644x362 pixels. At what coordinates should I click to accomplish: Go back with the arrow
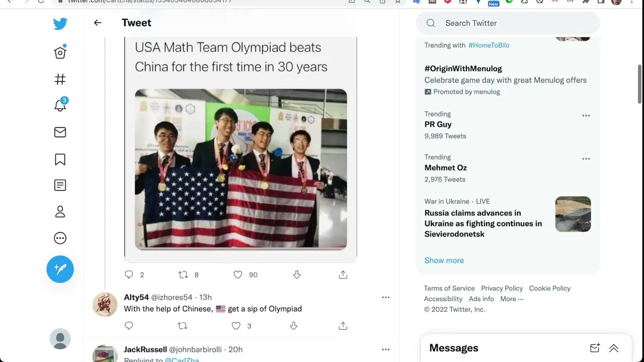click(x=98, y=23)
